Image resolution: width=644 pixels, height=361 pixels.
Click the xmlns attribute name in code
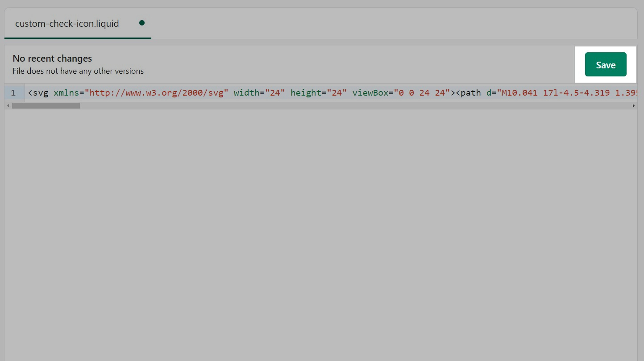click(x=66, y=93)
